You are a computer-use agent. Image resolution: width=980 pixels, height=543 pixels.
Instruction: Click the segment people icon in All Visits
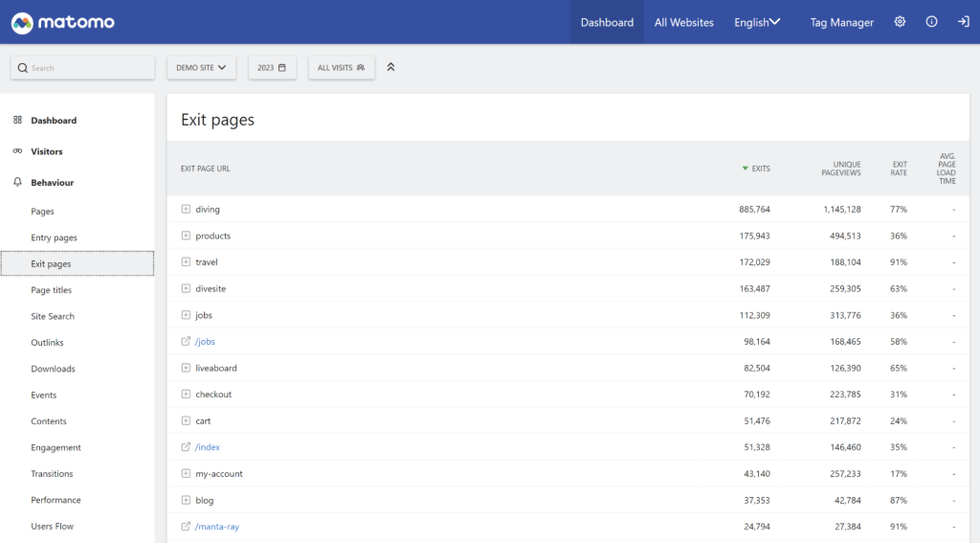click(361, 68)
